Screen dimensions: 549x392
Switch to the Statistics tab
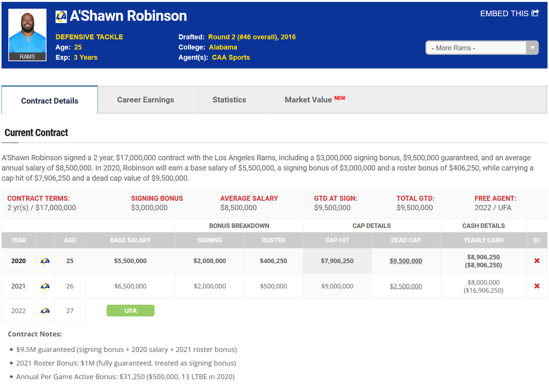point(229,100)
